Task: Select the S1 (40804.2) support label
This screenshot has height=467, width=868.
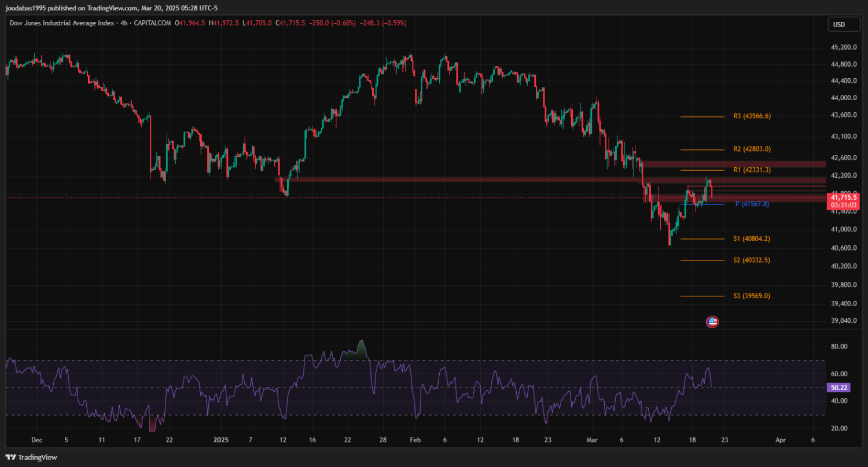Action: click(x=752, y=238)
